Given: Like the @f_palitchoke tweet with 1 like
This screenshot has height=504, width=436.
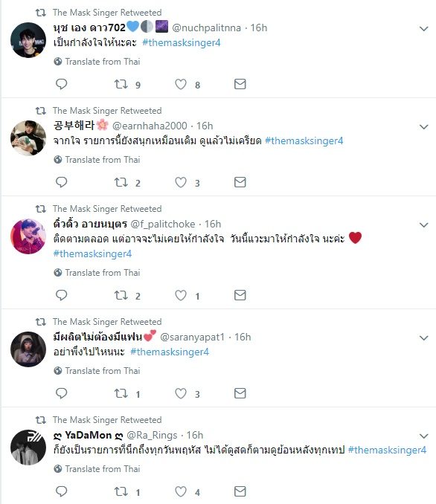Looking at the screenshot, I should (181, 295).
